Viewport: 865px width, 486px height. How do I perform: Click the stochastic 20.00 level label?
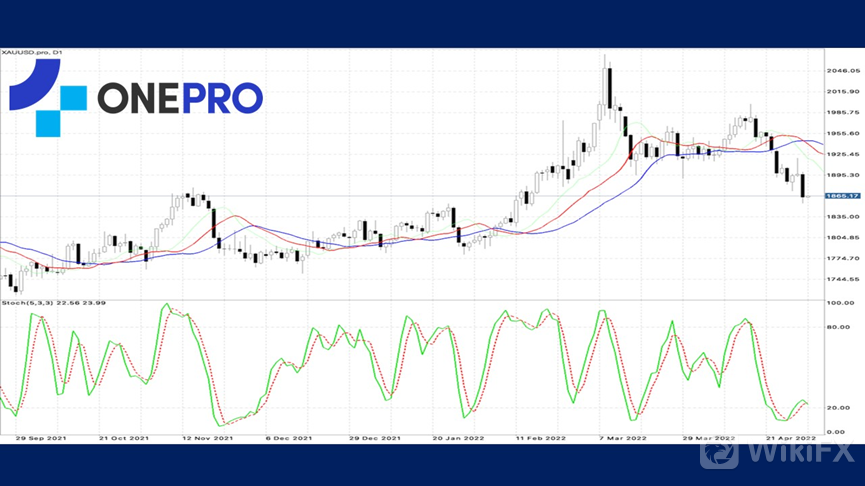pos(839,408)
